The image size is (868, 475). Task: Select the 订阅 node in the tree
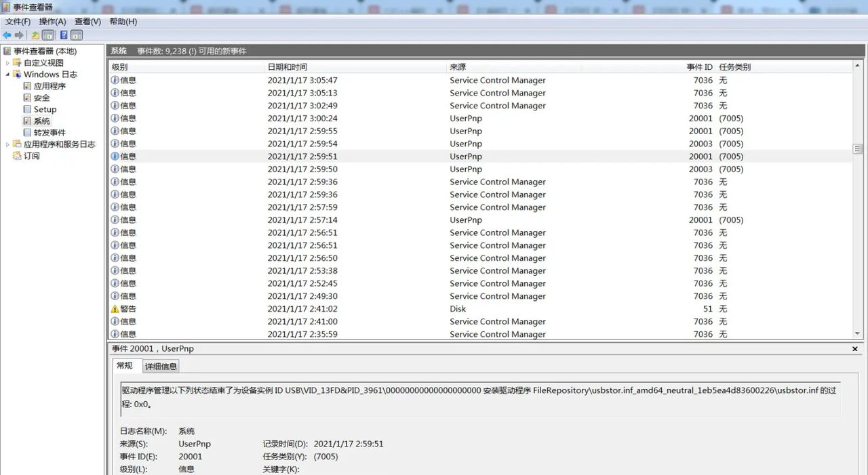click(x=32, y=156)
